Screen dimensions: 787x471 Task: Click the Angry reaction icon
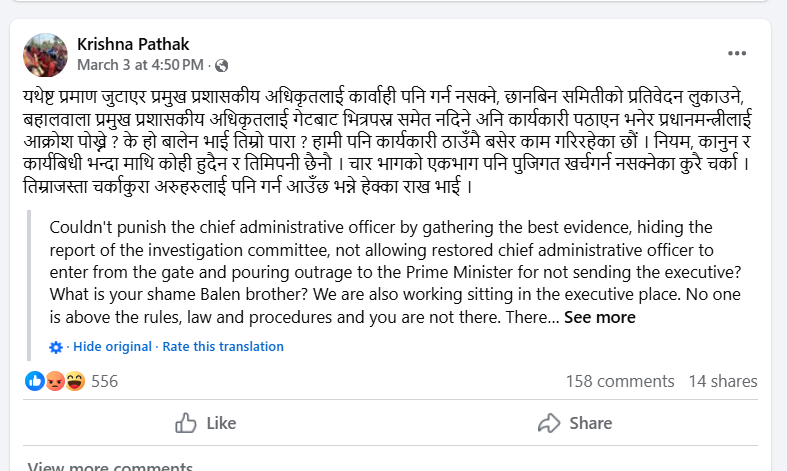click(x=54, y=381)
